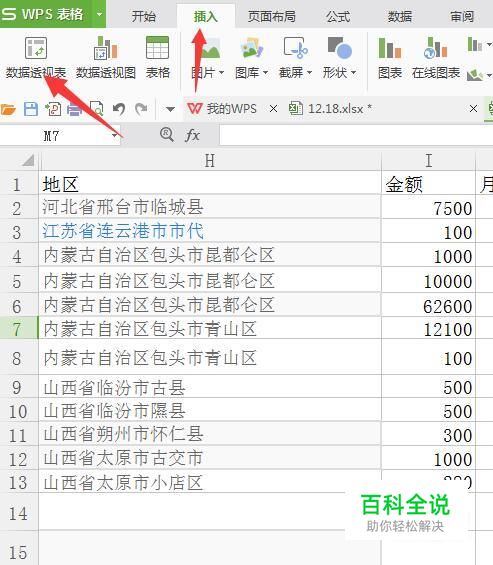Click the WPS 表格 logo button
This screenshot has width=493, height=565.
point(46,14)
